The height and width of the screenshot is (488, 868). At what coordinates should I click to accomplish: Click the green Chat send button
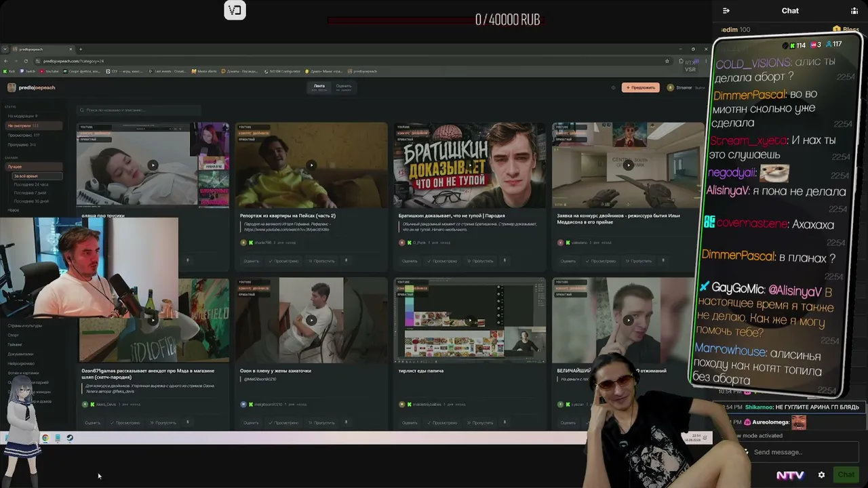846,475
